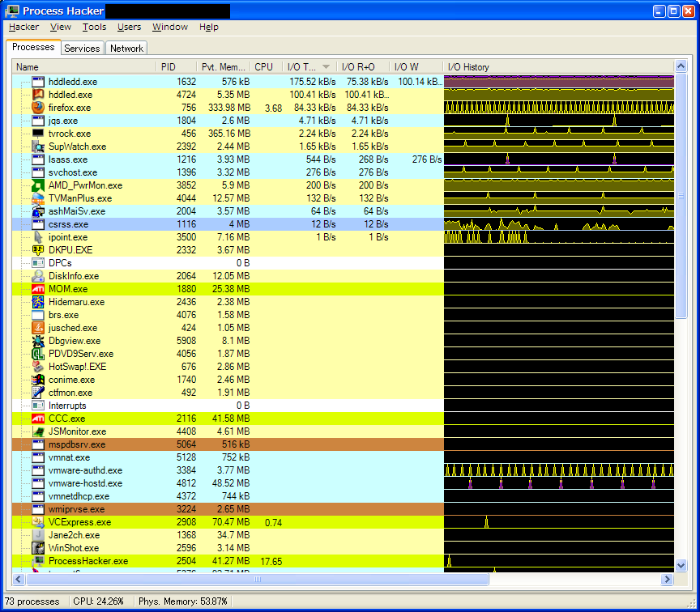Click the vmware-authd.exe I/O history graph

559,470
